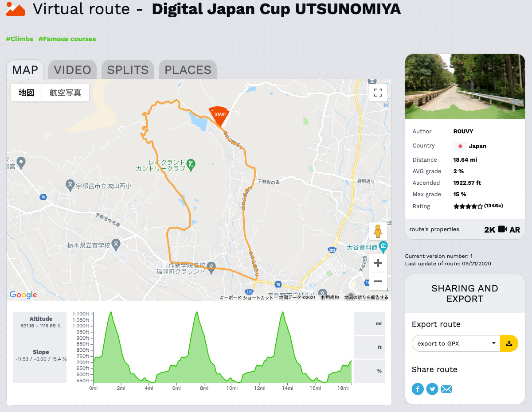Toggle fullscreen map view
Screen dimensions: 532x412
pyautogui.click(x=378, y=93)
